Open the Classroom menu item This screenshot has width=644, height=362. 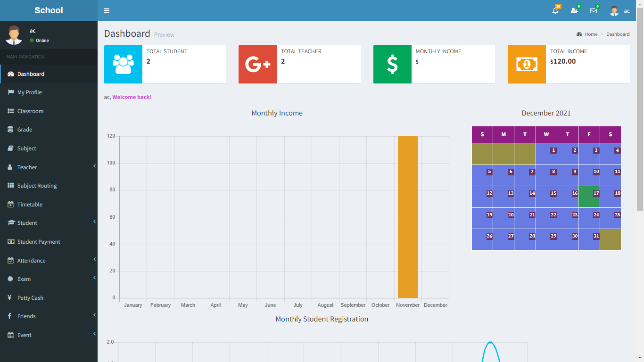49,111
